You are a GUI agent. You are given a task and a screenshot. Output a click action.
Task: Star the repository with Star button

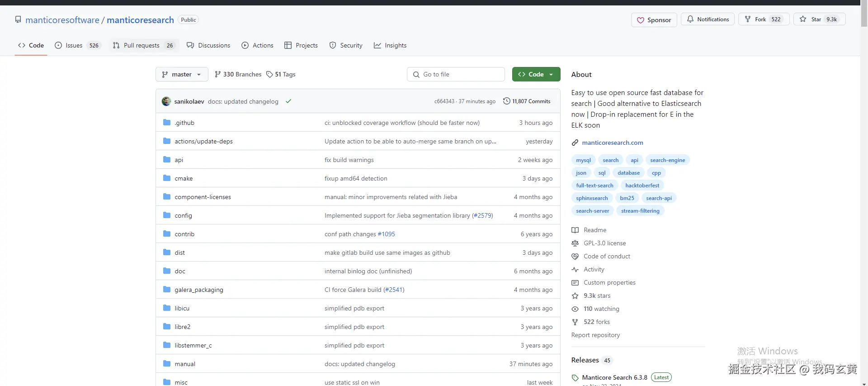(820, 19)
